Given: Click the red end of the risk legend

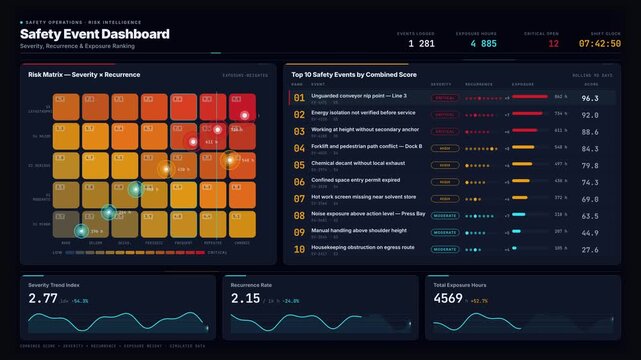Looking at the screenshot, I should pyautogui.click(x=200, y=253).
